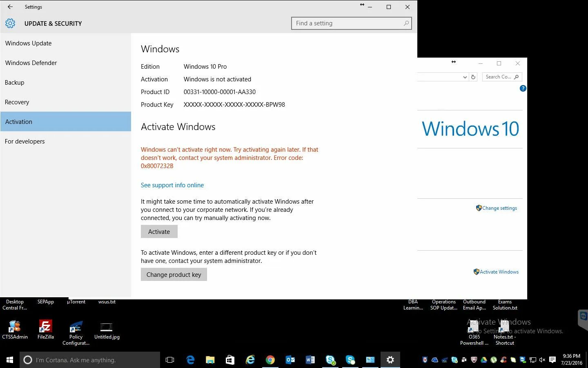
Task: Click the Settings gear taskbar icon
Action: (x=390, y=360)
